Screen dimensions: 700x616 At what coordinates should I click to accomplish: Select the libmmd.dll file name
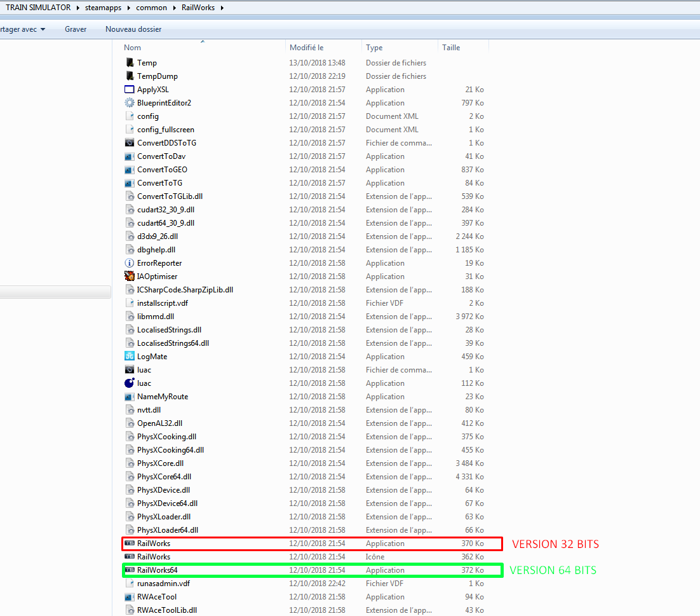[156, 316]
